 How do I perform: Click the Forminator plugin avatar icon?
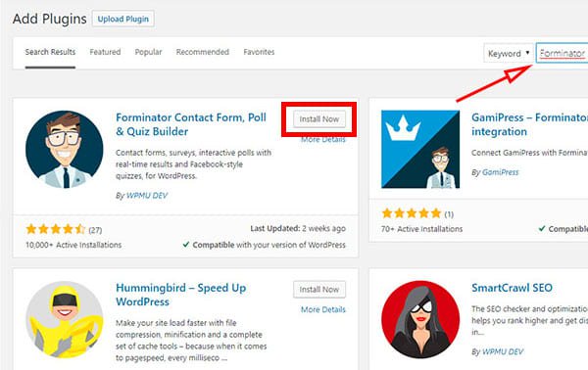coord(65,149)
